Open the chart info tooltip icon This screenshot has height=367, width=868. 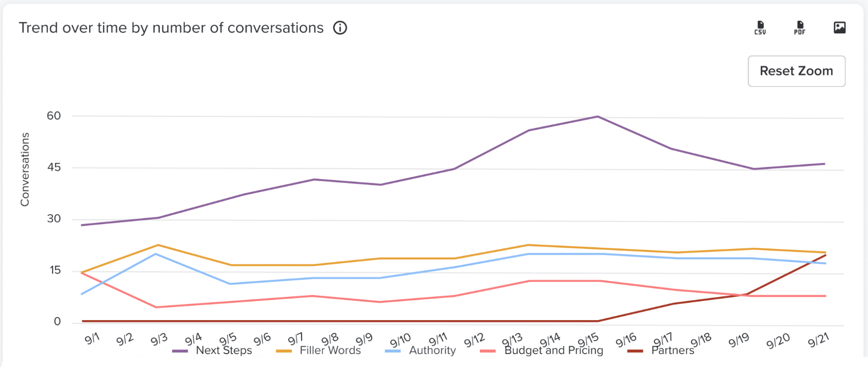[x=340, y=28]
